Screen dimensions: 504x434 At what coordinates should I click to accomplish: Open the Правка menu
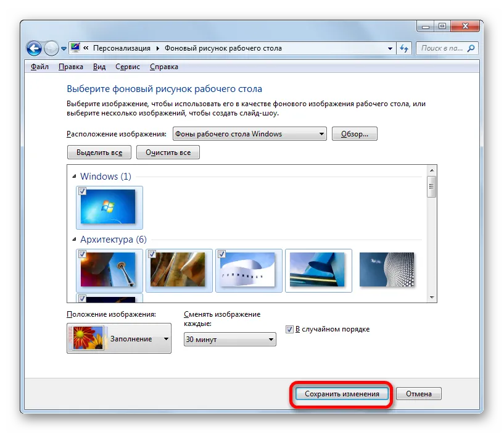point(71,67)
